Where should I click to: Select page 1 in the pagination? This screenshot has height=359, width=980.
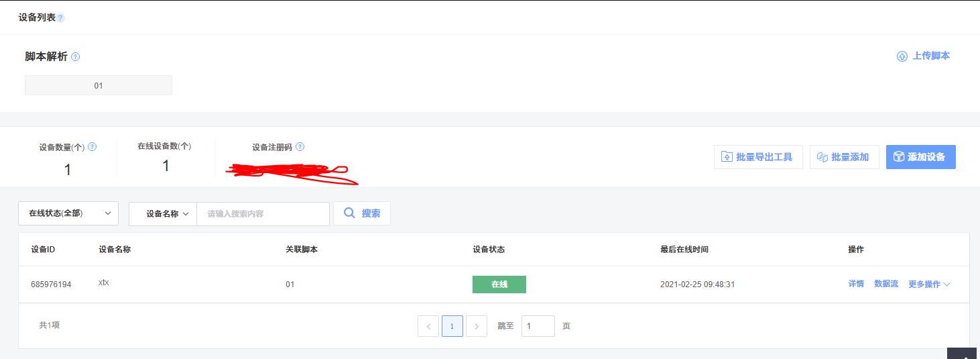coord(452,326)
